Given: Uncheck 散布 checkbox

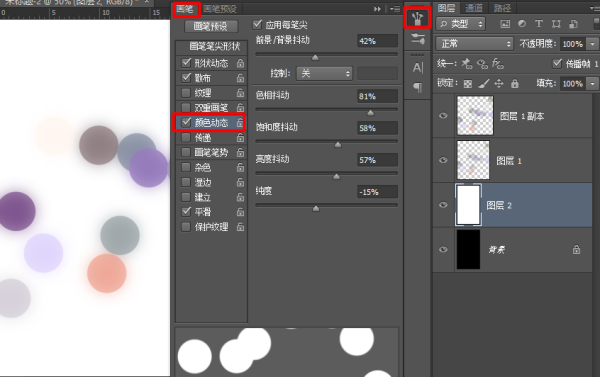Looking at the screenshot, I should tap(186, 78).
